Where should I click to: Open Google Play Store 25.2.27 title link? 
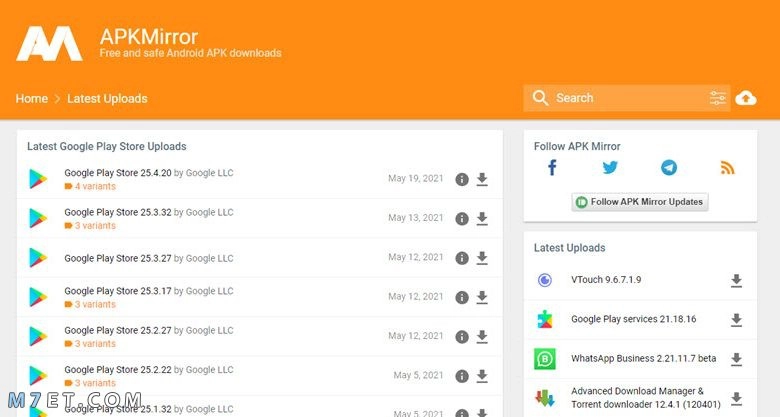tap(118, 330)
